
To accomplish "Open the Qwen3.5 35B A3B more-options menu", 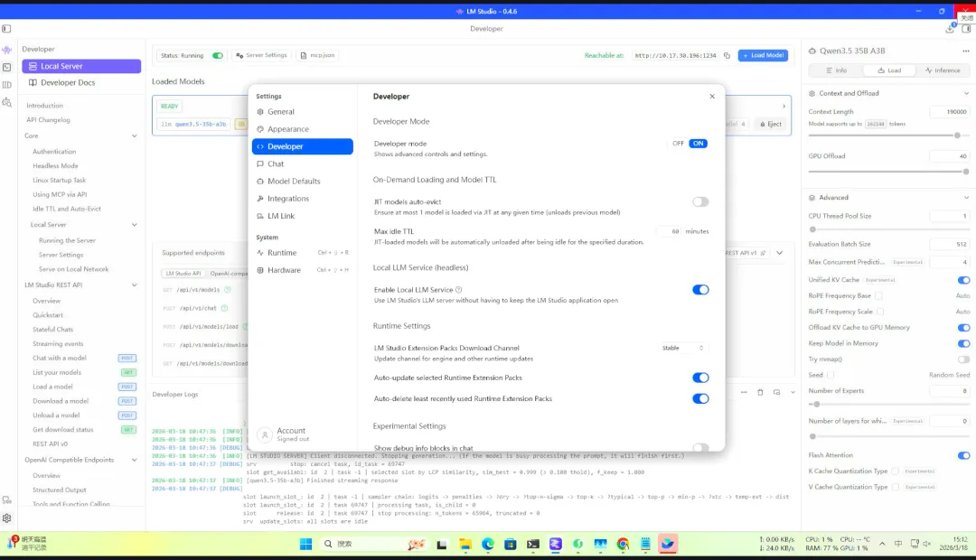I will 965,51.
